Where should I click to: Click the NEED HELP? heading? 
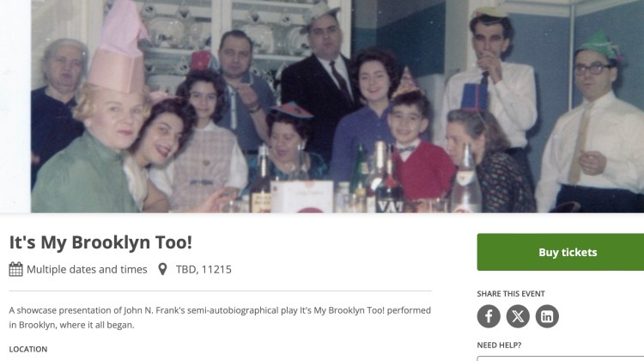(x=499, y=346)
